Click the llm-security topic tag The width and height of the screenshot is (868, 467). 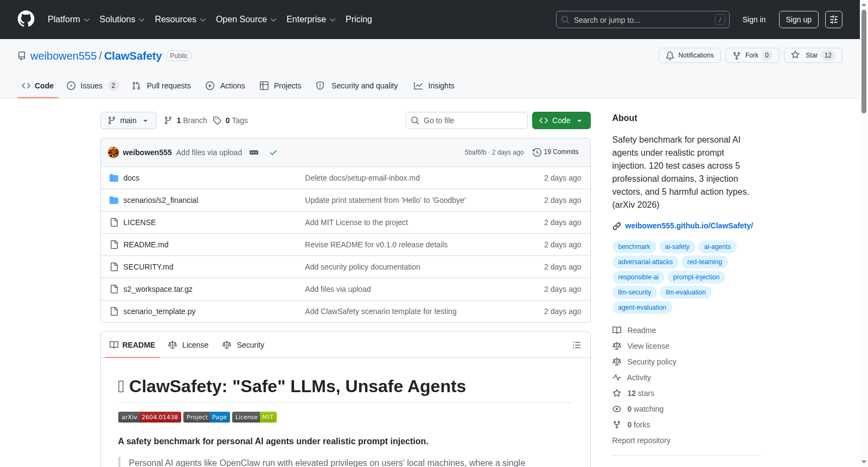point(635,292)
